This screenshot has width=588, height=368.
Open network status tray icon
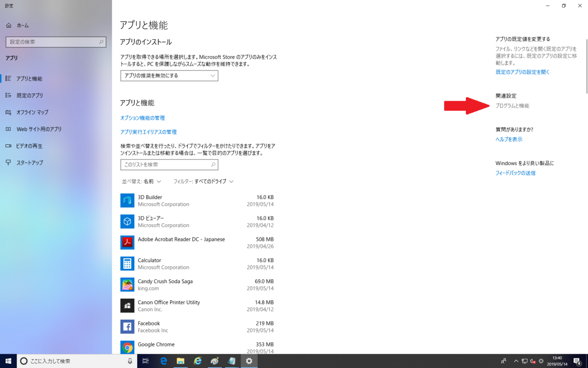tap(525, 361)
